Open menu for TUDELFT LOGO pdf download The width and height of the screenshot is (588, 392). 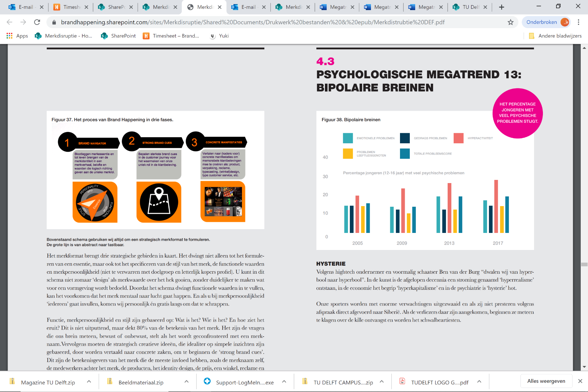[x=479, y=382]
